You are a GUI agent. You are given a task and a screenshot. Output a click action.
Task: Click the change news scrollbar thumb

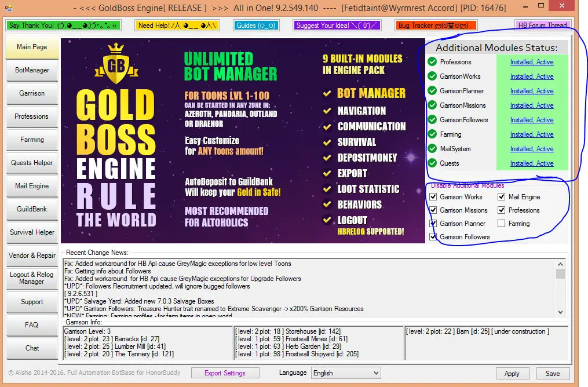(560, 274)
